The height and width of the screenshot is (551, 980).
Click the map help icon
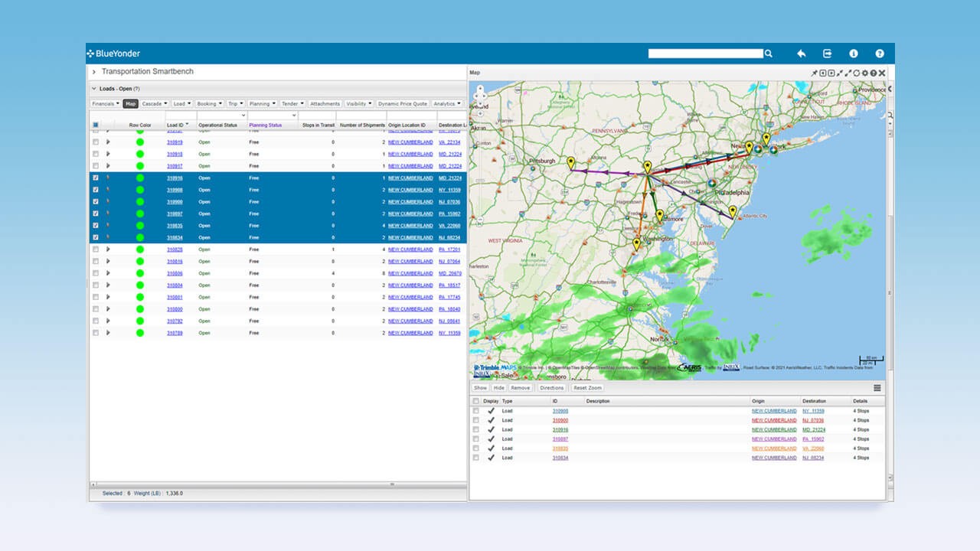[x=874, y=73]
